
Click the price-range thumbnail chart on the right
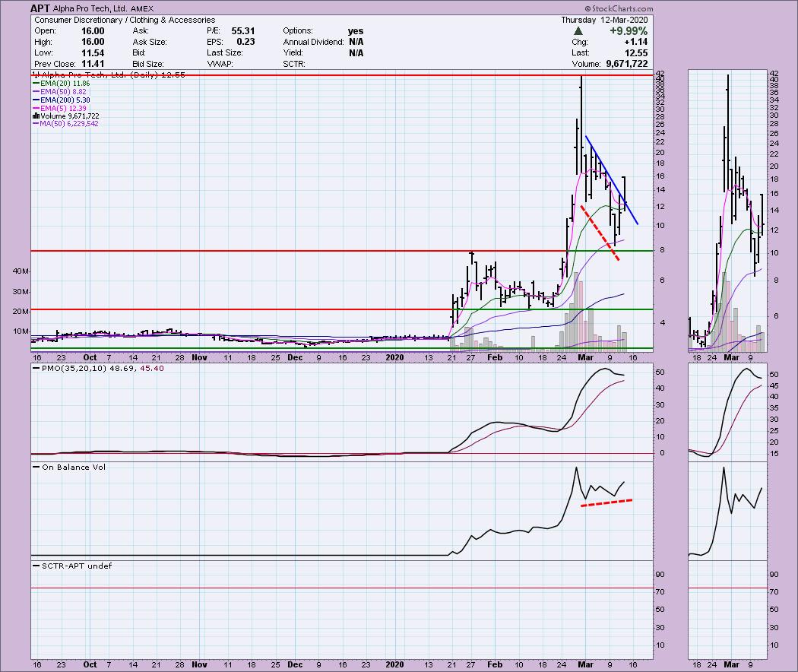[727, 211]
